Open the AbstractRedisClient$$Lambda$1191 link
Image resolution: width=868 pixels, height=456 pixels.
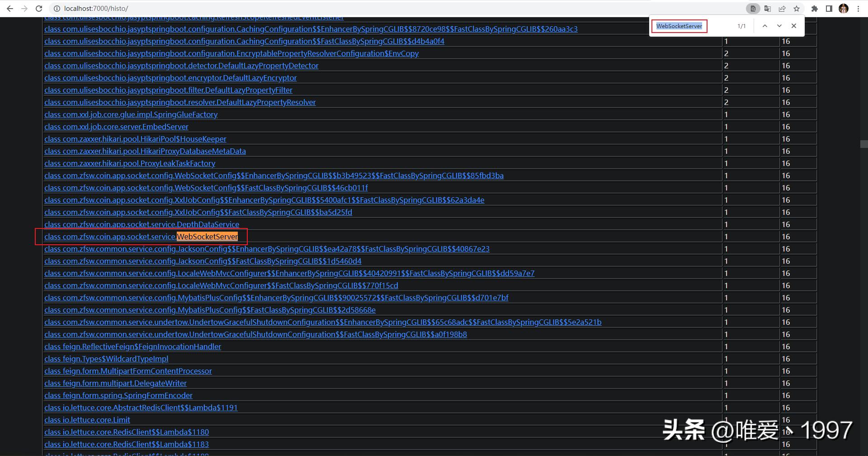pyautogui.click(x=141, y=408)
